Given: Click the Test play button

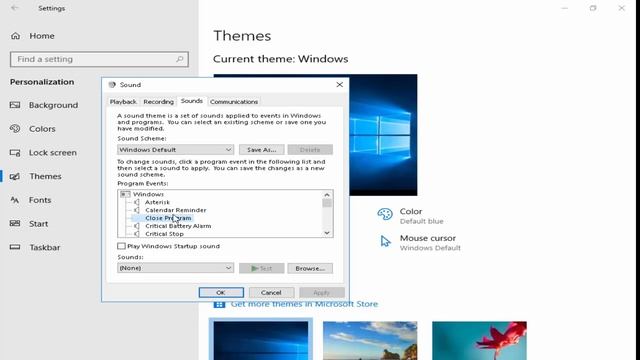Looking at the screenshot, I should click(x=262, y=268).
